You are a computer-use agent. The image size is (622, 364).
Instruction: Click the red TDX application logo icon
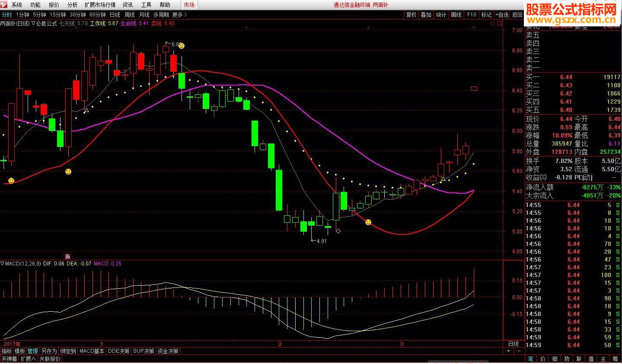4,5
